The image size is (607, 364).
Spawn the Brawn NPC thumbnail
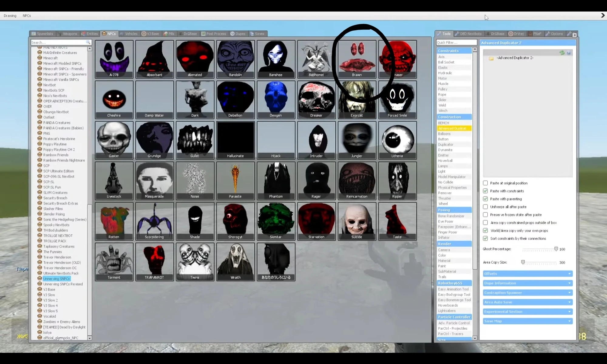click(x=357, y=59)
